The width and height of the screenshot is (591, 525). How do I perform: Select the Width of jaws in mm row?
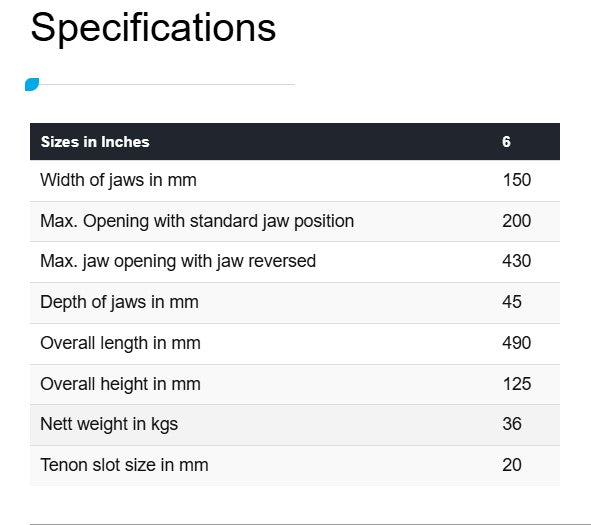coord(295,181)
